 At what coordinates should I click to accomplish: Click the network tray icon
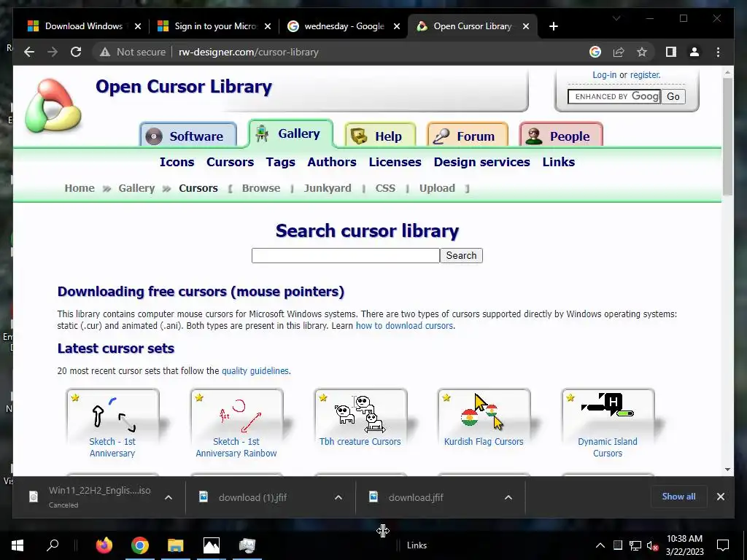pos(635,545)
